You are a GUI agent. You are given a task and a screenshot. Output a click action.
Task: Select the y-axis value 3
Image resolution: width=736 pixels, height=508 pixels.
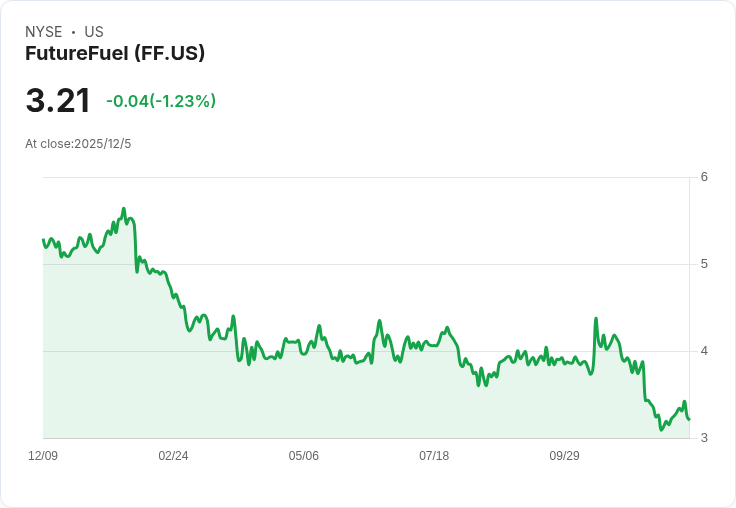705,438
